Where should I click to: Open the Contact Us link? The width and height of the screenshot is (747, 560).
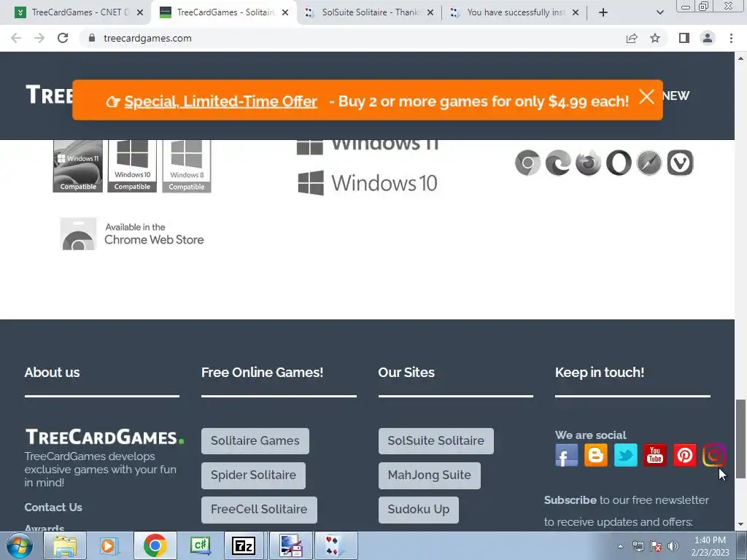click(53, 507)
